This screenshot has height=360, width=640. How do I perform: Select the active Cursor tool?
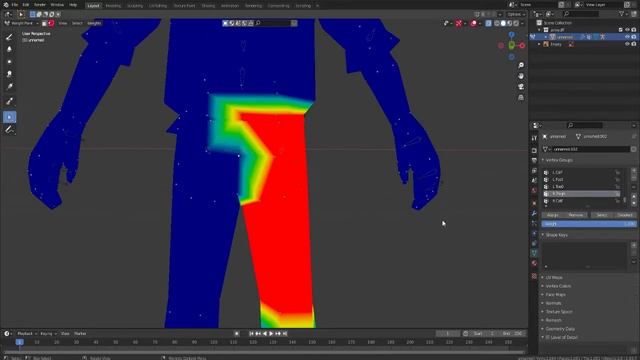pos(9,117)
